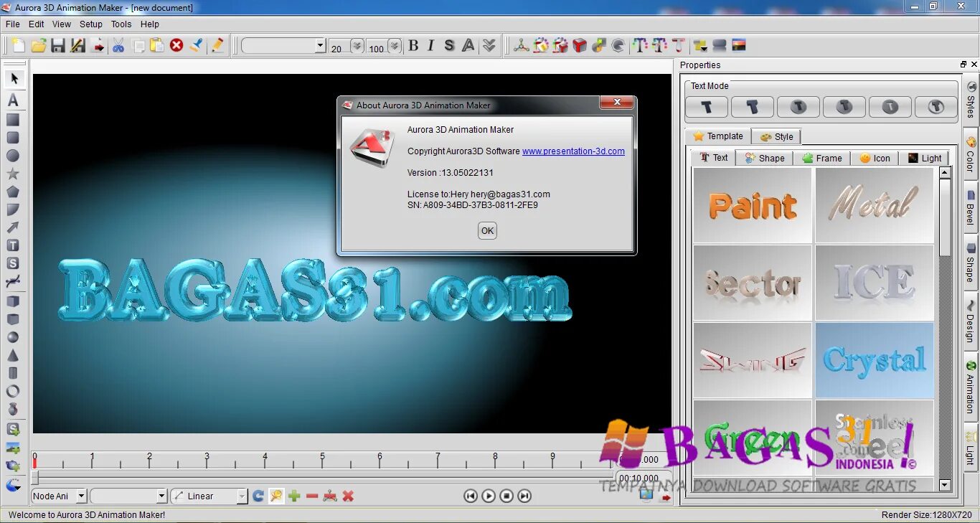Click the landscape background image icon
Viewport: 980px width, 523px height.
click(x=739, y=46)
